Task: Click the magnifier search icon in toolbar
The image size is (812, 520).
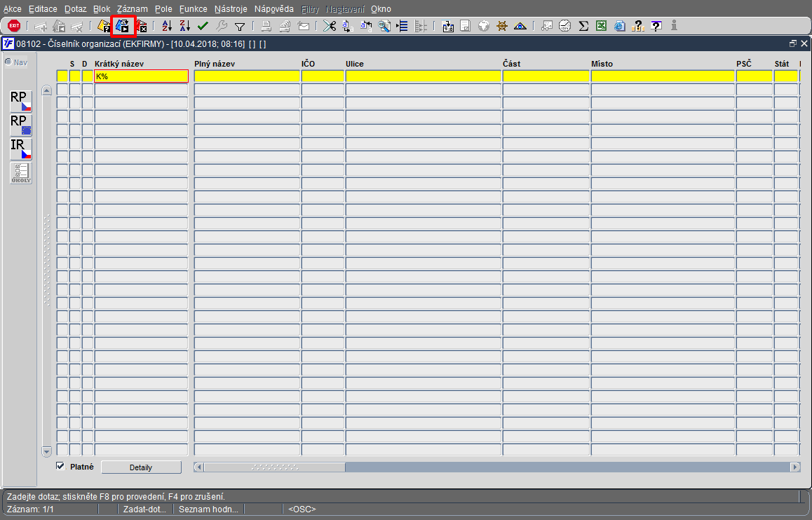Action: point(384,26)
